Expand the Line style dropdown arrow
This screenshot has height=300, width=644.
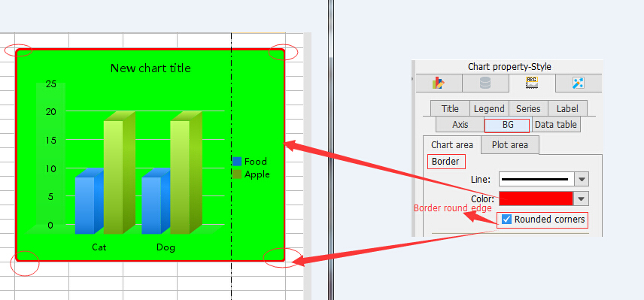click(581, 180)
